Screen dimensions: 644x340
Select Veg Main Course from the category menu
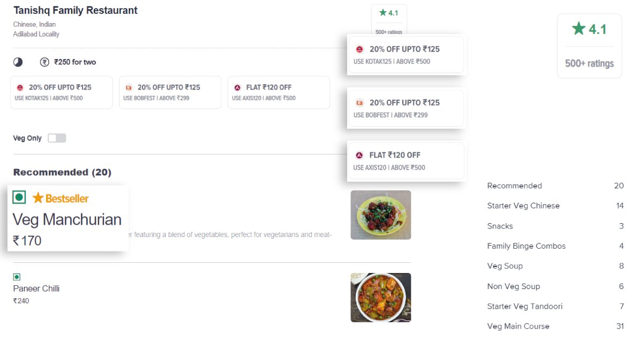point(518,326)
